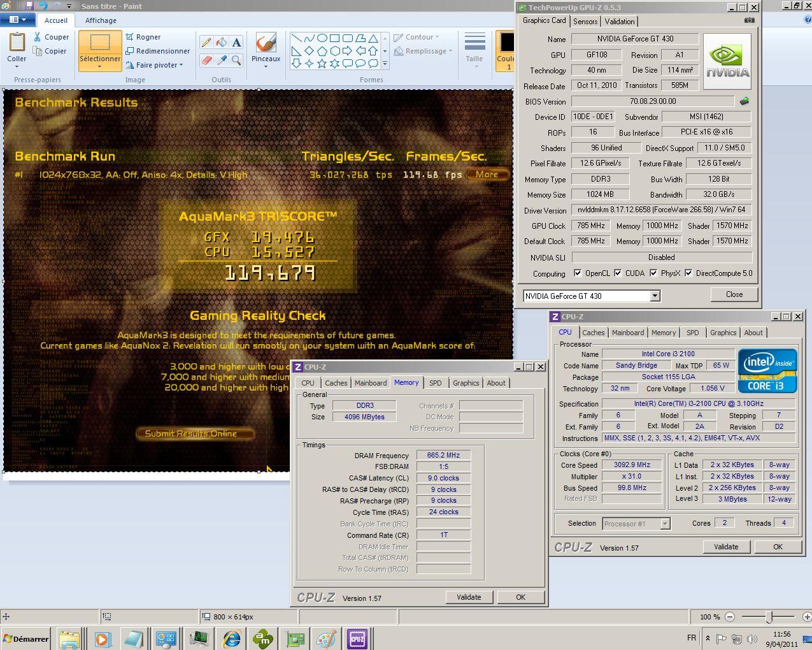Select the Text tool in Paint
This screenshot has width=812, height=650.
pos(236,43)
